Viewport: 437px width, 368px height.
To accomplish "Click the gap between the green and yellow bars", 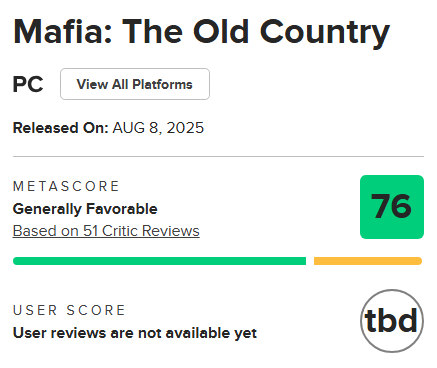I will coord(310,261).
